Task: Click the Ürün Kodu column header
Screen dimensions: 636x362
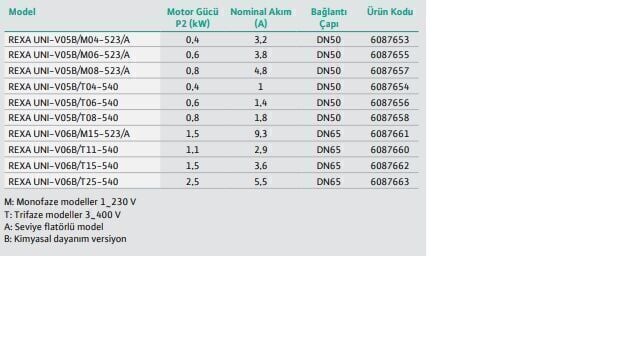Action: click(390, 12)
